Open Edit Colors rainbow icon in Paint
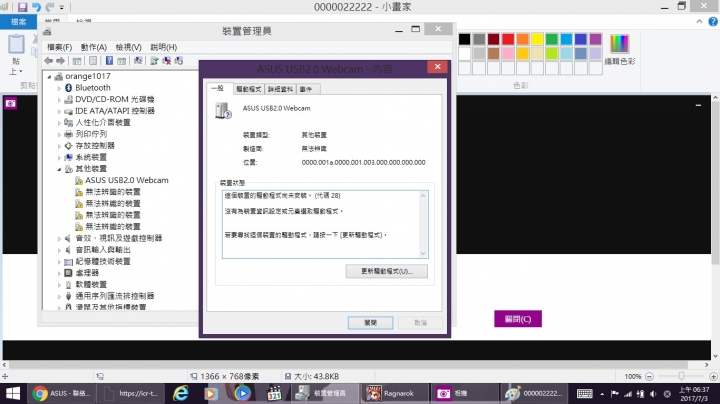The image size is (720, 404). (x=619, y=44)
